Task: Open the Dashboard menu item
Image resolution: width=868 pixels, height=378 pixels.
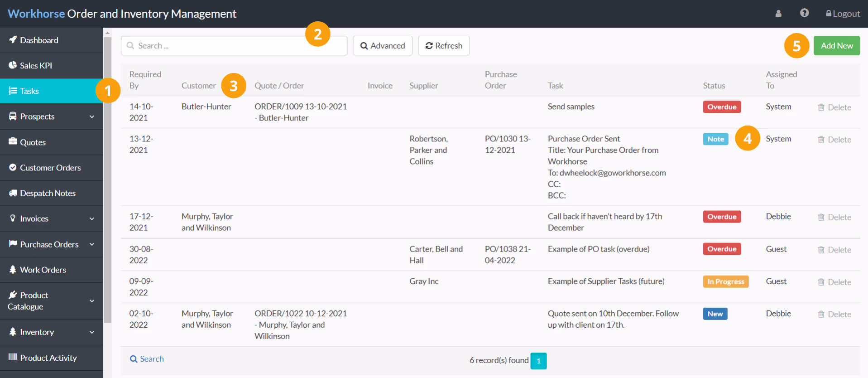Action: (51, 40)
